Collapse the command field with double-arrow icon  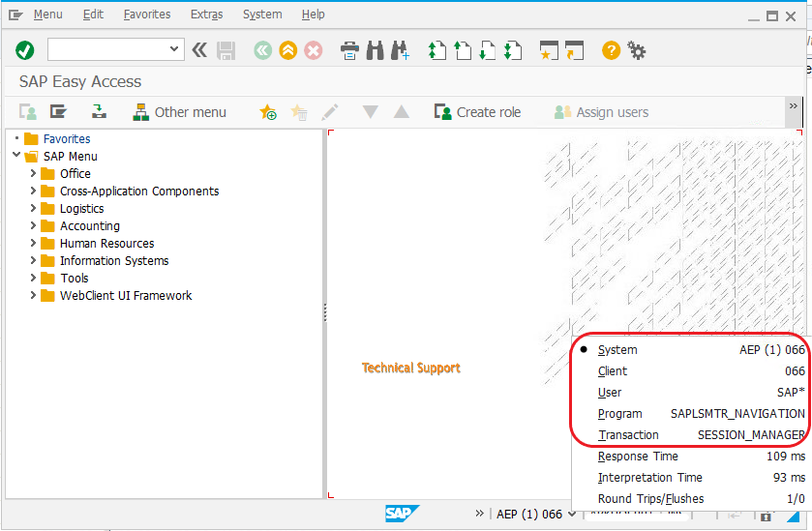[x=199, y=50]
